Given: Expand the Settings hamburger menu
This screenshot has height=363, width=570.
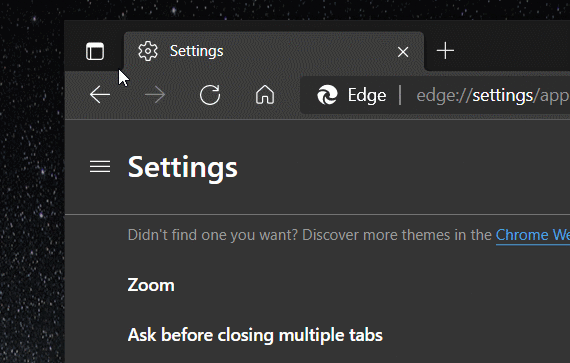Looking at the screenshot, I should pyautogui.click(x=100, y=167).
